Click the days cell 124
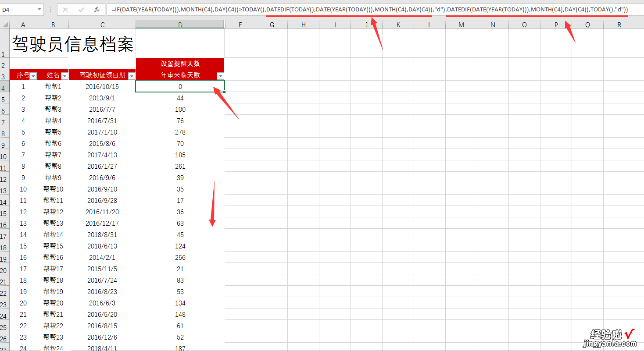This screenshot has width=644, height=351. tap(180, 246)
